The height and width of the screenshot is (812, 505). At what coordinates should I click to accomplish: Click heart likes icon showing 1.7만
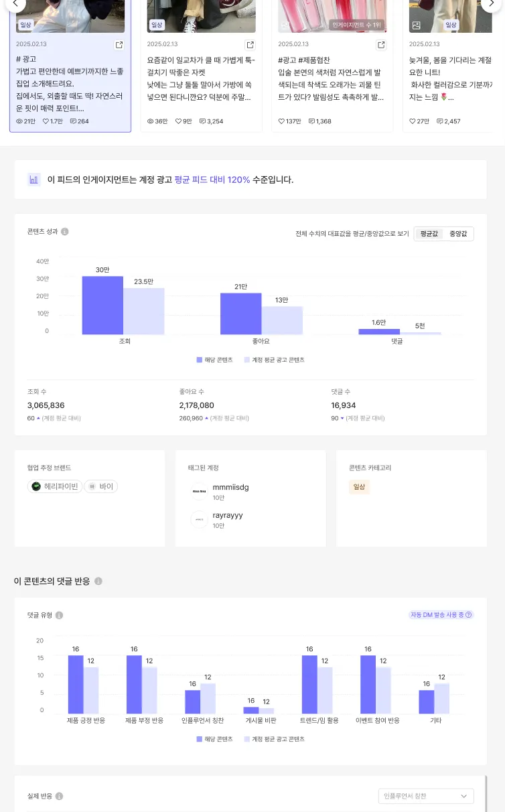[46, 121]
